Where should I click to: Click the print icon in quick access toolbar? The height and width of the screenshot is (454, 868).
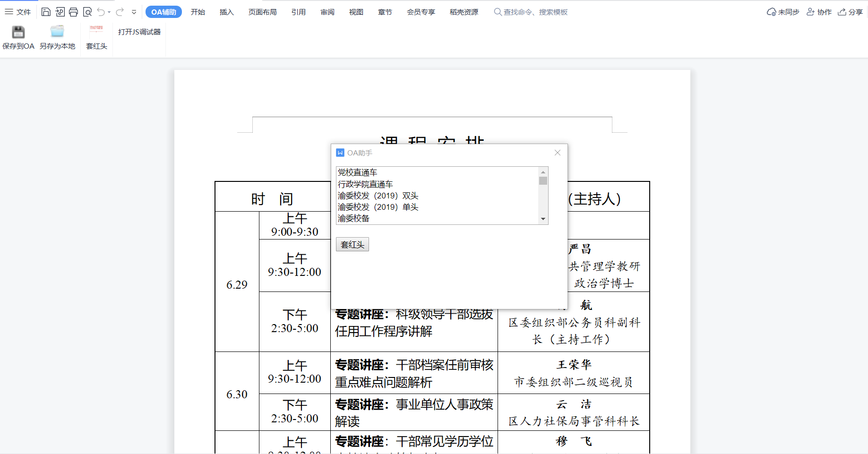coord(73,12)
